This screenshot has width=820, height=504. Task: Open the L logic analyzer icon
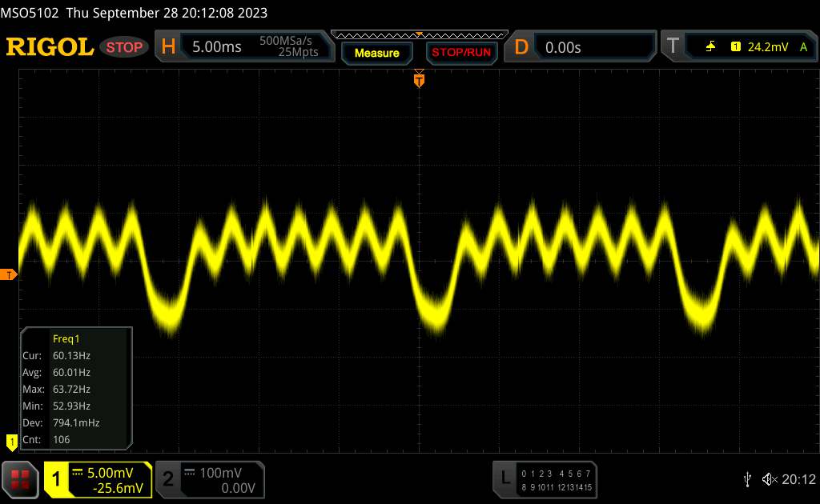click(505, 478)
